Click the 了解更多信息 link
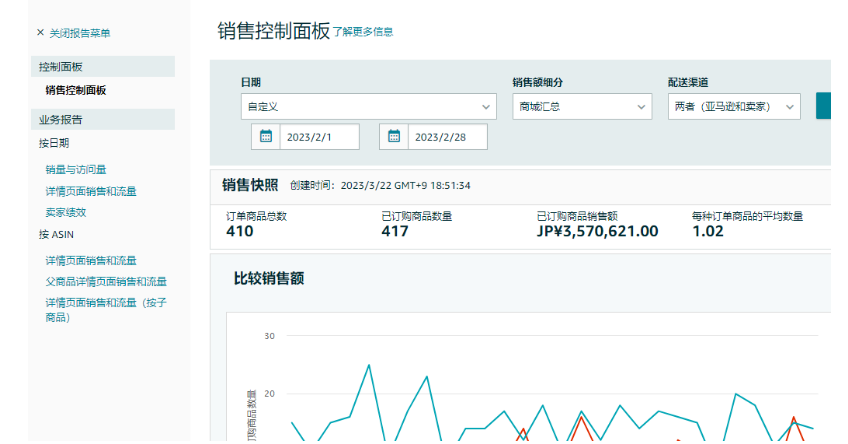 coord(363,32)
